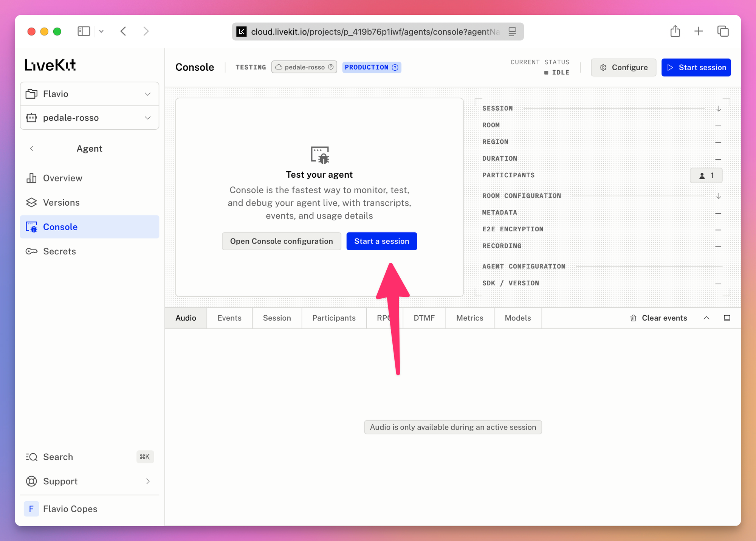Select the pedale-rosso testing badge
This screenshot has height=541, width=756.
[304, 67]
